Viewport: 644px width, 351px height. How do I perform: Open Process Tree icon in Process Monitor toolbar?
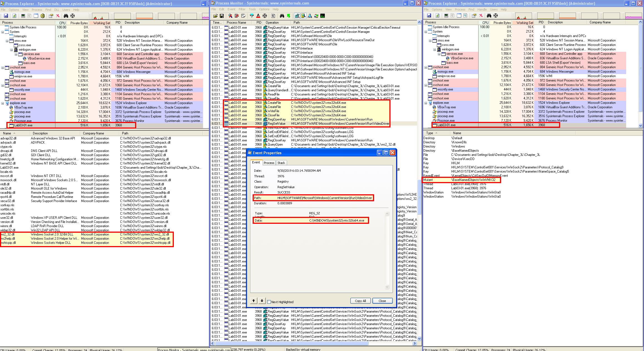273,16
